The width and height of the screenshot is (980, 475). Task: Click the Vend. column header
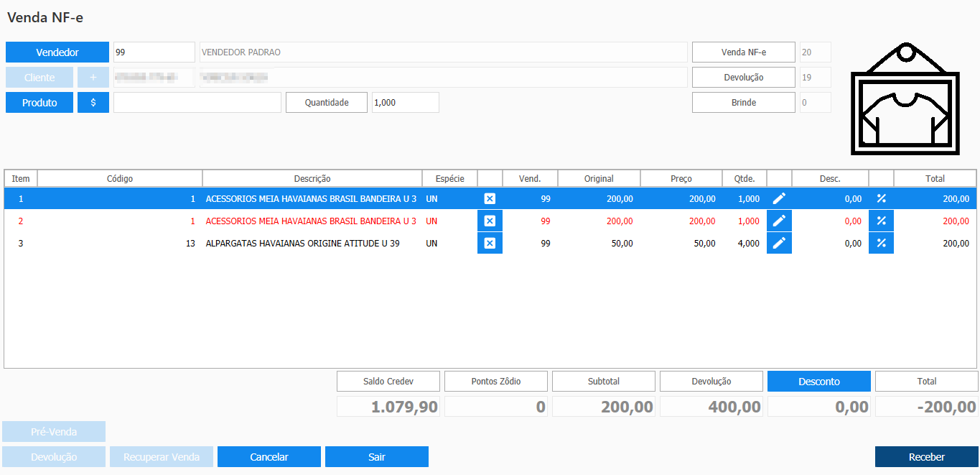[x=530, y=179]
